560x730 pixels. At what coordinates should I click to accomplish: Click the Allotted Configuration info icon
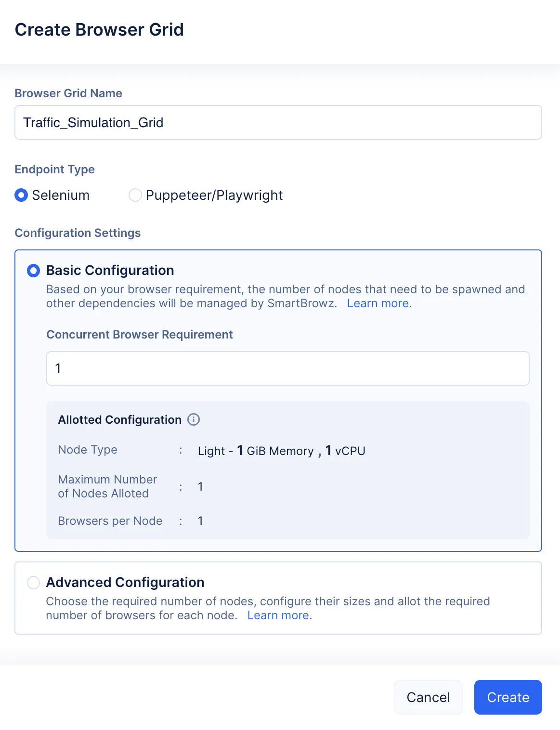point(194,419)
